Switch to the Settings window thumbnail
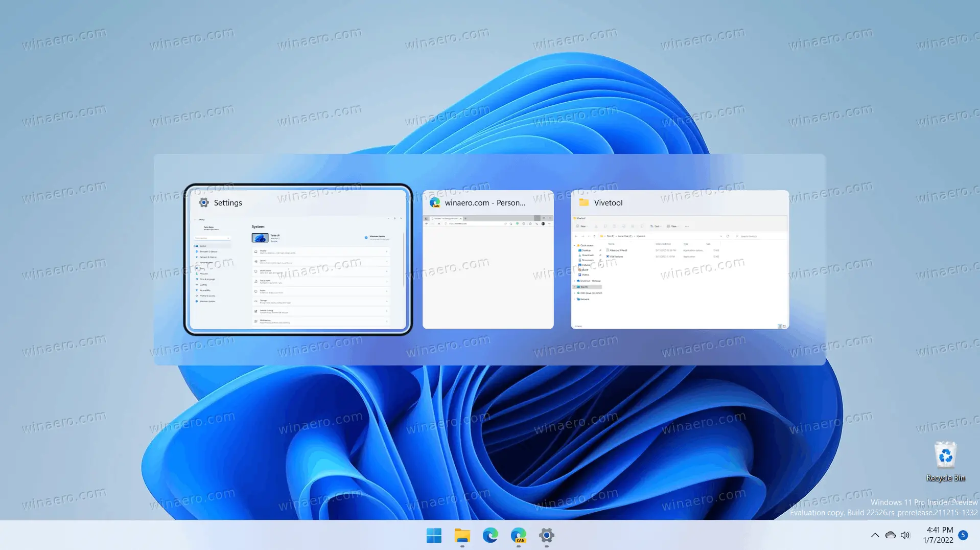Viewport: 980px width, 550px height. [298, 260]
